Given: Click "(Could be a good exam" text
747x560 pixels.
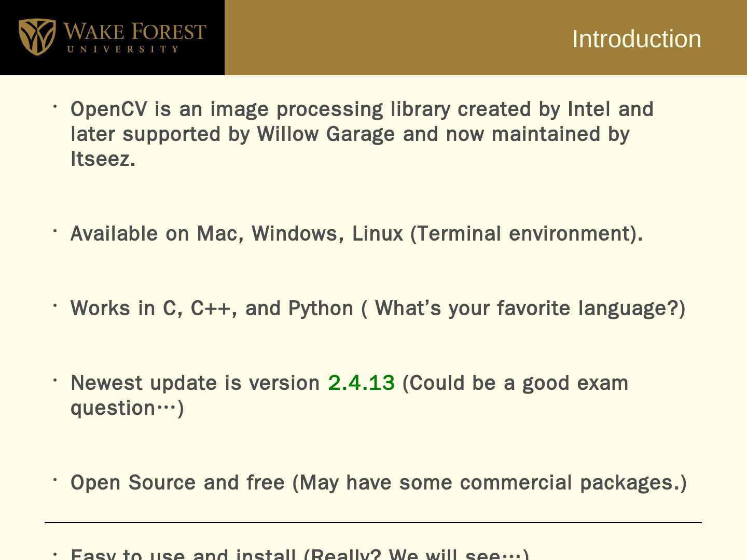Looking at the screenshot, I should [x=515, y=383].
